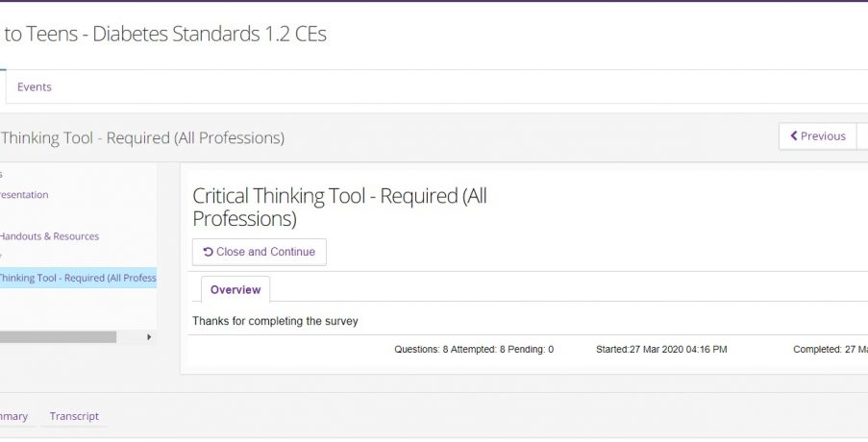Click the partially visible button right of Previous
Image resolution: width=868 pixels, height=442 pixels.
click(x=862, y=136)
